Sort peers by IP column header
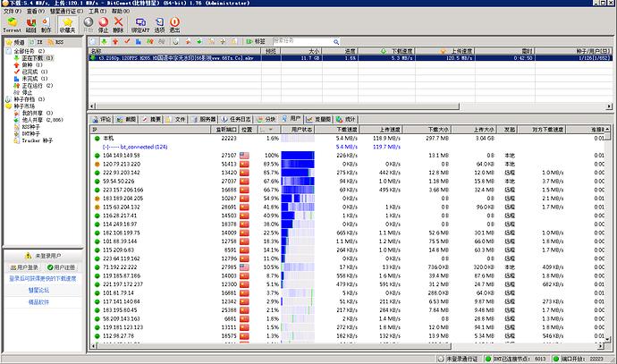 click(149, 130)
